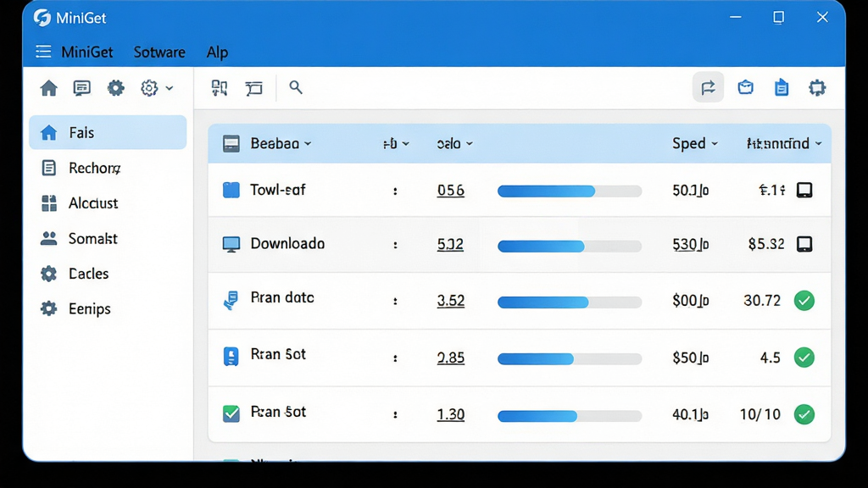Toggle the square checkbox in the Towl-saf row
868x488 pixels.
[x=804, y=191]
